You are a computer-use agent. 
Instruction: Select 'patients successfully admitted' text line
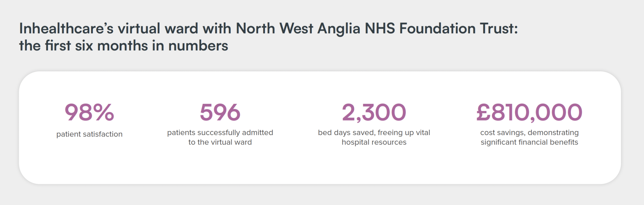(220, 132)
